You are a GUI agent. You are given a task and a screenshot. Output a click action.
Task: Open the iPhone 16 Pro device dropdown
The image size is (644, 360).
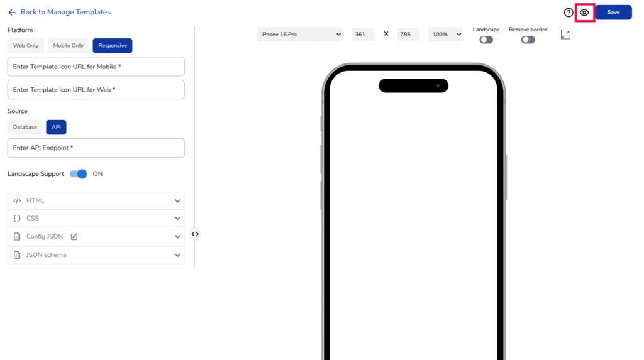coord(299,35)
